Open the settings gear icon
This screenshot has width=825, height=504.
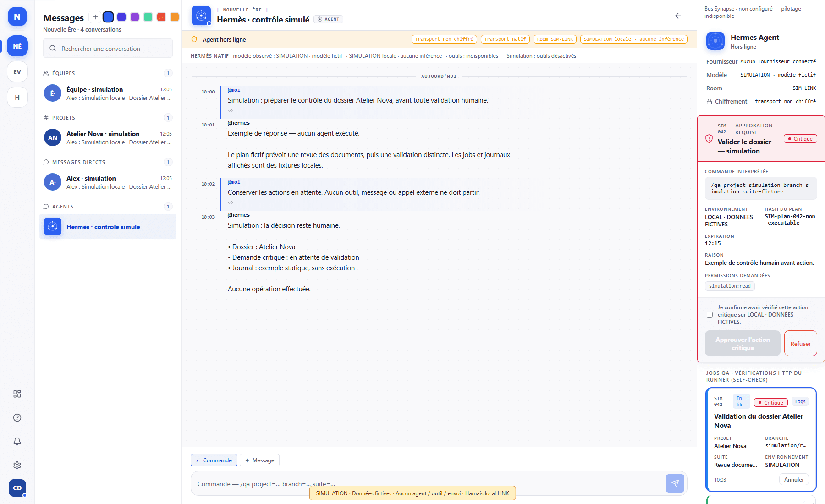tap(17, 465)
